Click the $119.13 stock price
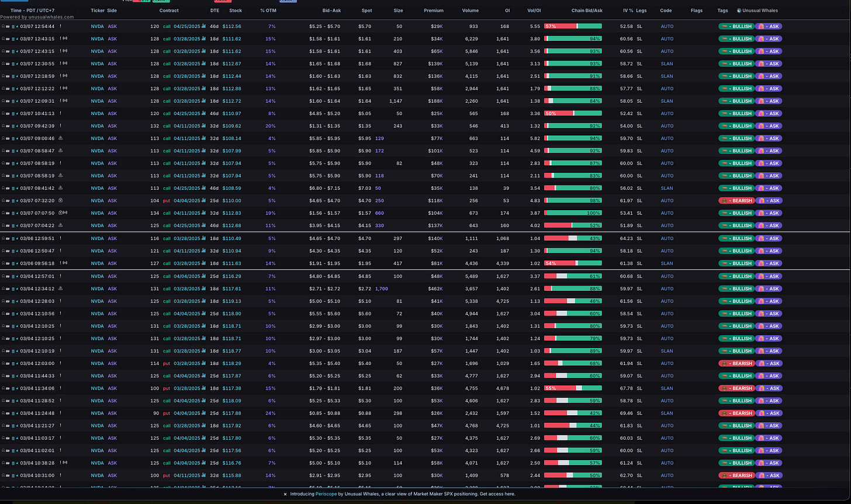Screen dimensions: 851x504 point(231,301)
